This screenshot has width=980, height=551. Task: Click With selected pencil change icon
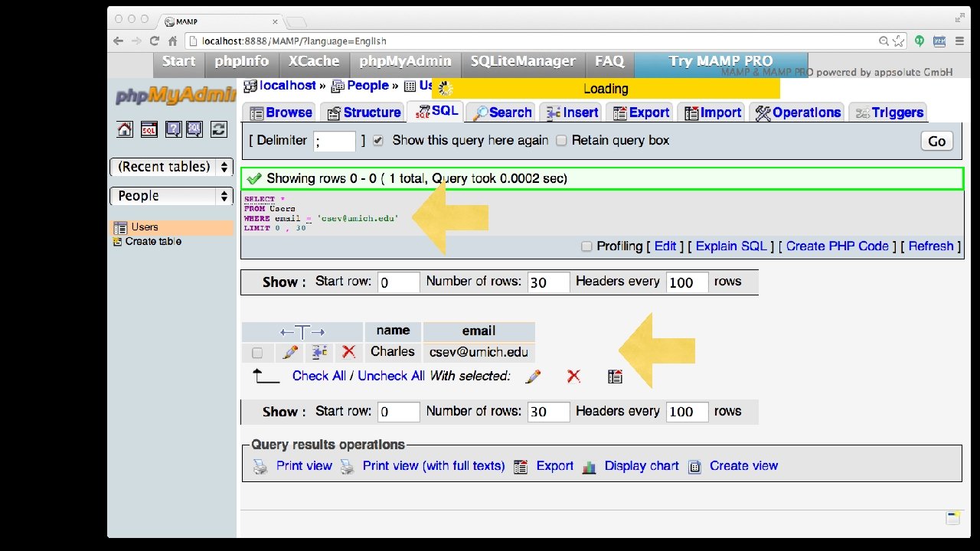coord(534,376)
